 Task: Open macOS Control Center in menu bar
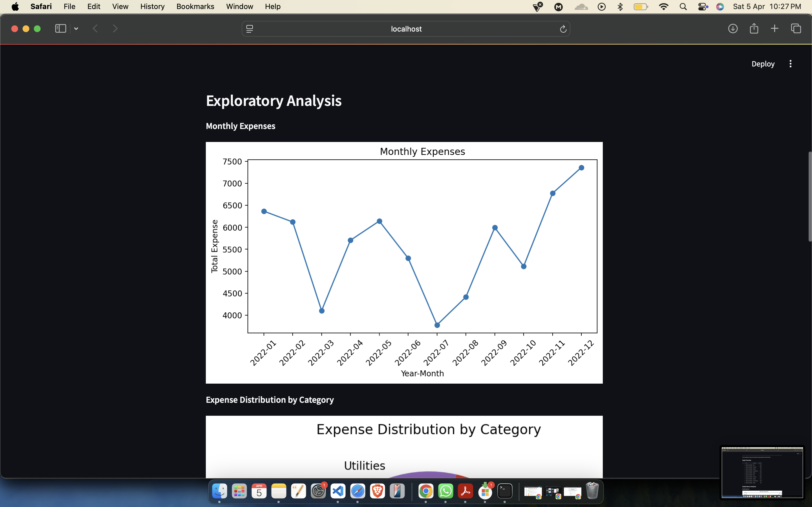coord(703,7)
